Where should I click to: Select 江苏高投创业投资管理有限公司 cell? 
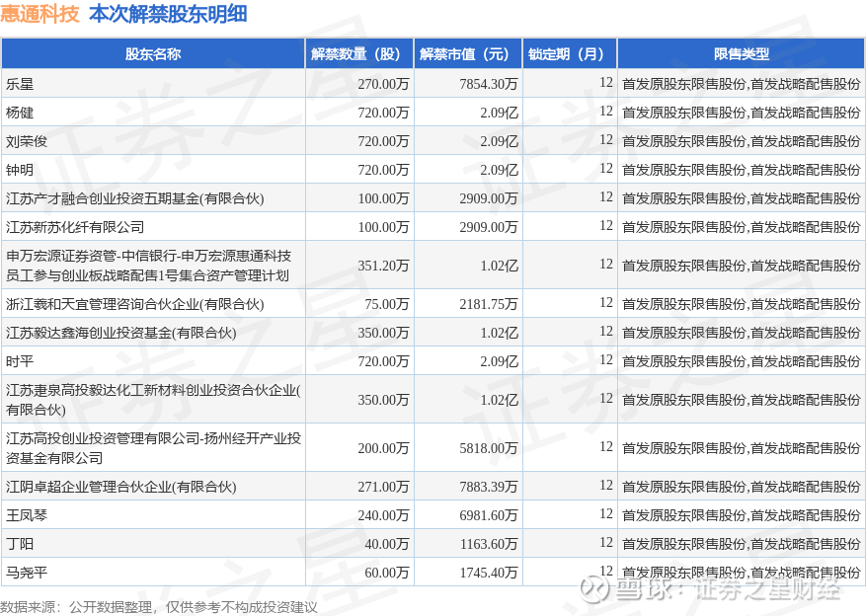click(x=153, y=448)
